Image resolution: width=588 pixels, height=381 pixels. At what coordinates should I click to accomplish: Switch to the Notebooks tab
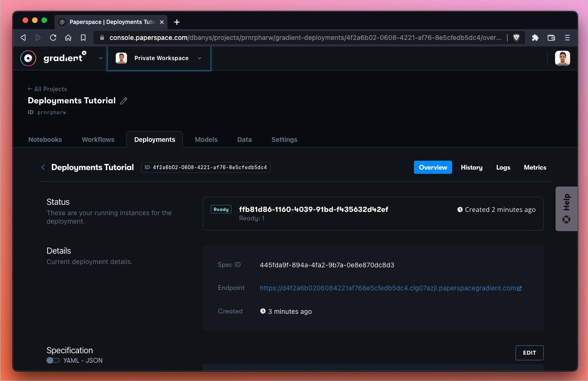[45, 140]
